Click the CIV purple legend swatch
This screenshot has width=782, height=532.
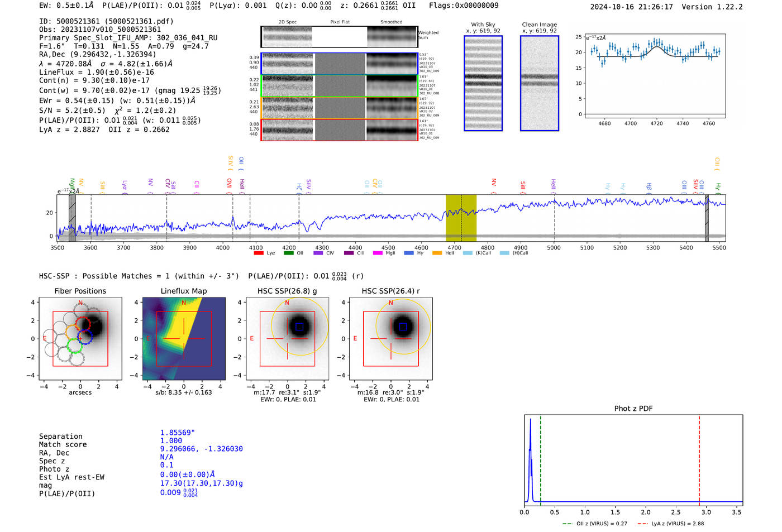point(318,253)
